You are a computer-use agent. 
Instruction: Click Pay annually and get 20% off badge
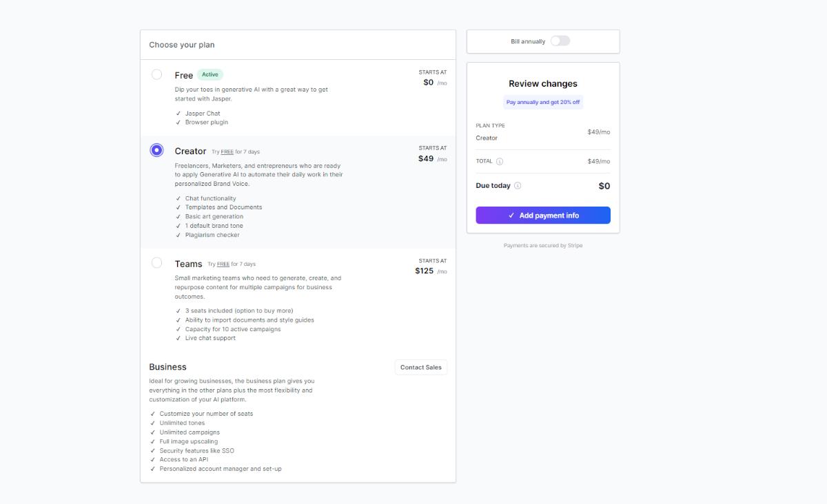coord(543,102)
